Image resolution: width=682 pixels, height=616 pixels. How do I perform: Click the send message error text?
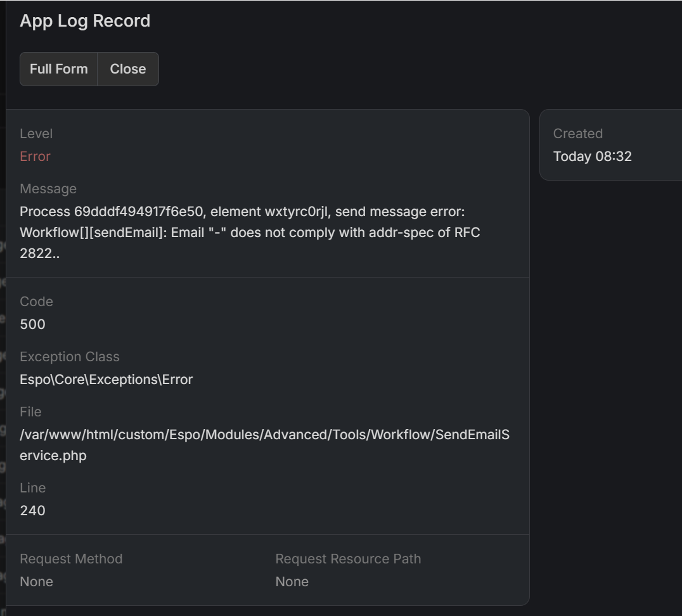(250, 232)
